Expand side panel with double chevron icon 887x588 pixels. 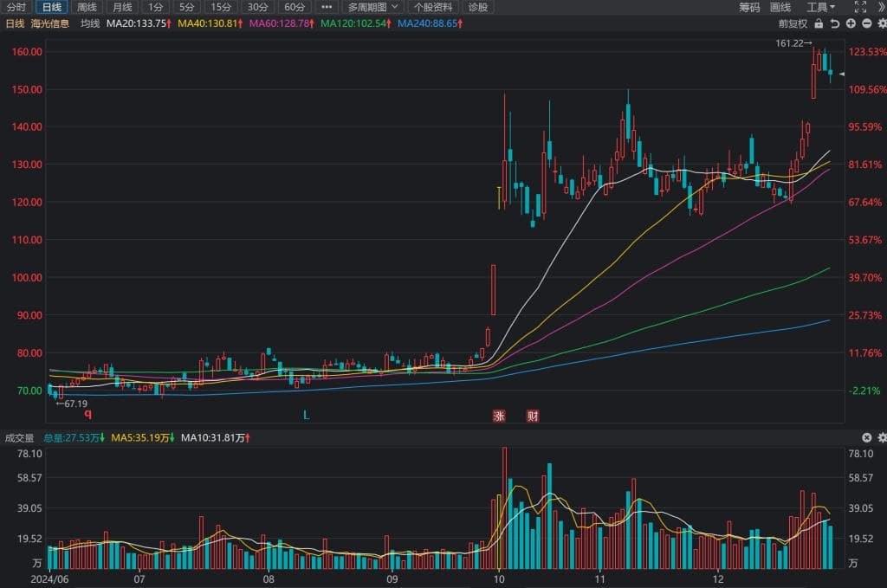point(881,7)
